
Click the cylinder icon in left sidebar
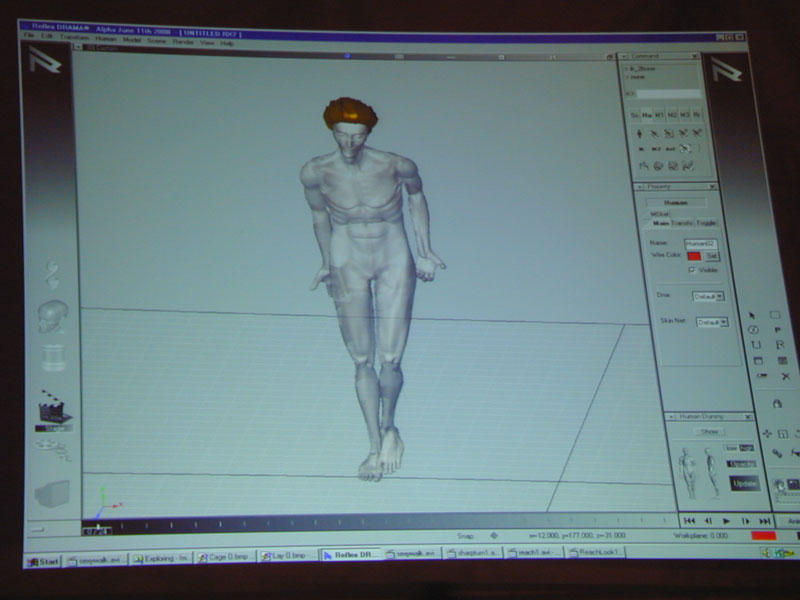tap(53, 358)
